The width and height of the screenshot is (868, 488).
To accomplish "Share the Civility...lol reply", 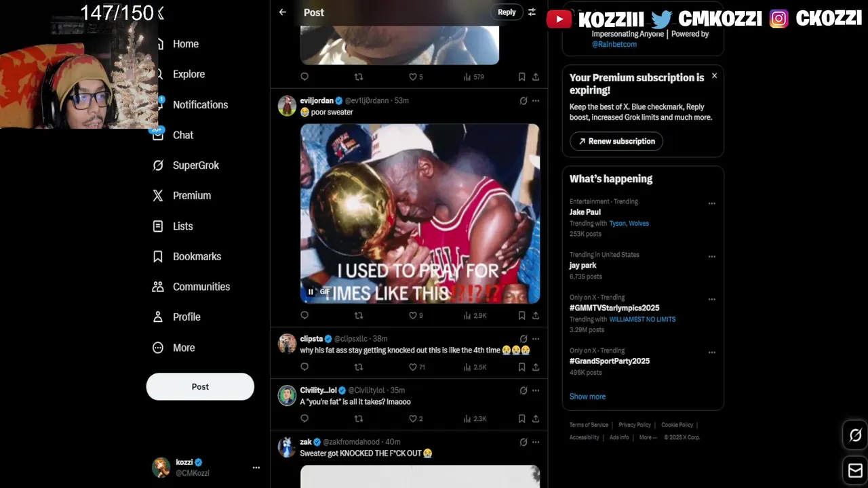I will (536, 418).
